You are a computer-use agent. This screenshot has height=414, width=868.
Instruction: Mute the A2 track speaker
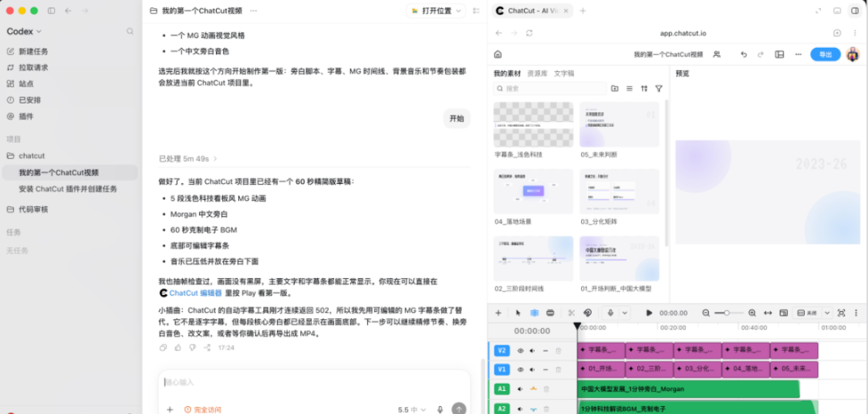(x=520, y=409)
